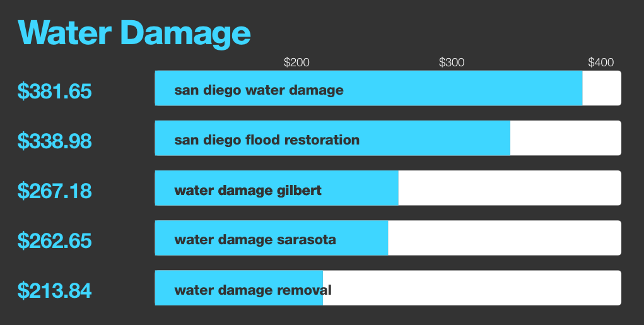
Task: Select the $381.65 price value
Action: (x=55, y=91)
